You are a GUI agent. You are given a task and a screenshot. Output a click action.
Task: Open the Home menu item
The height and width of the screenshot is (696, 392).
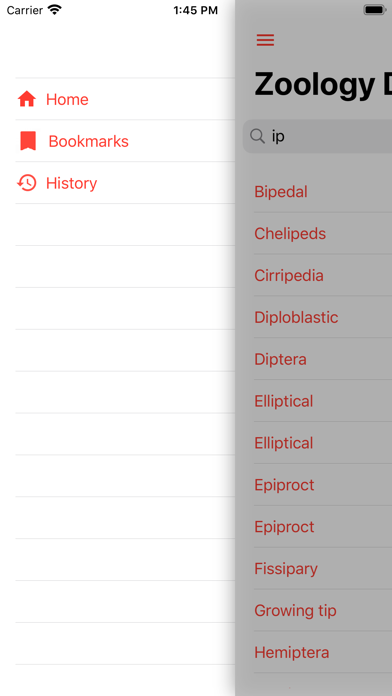point(125,99)
